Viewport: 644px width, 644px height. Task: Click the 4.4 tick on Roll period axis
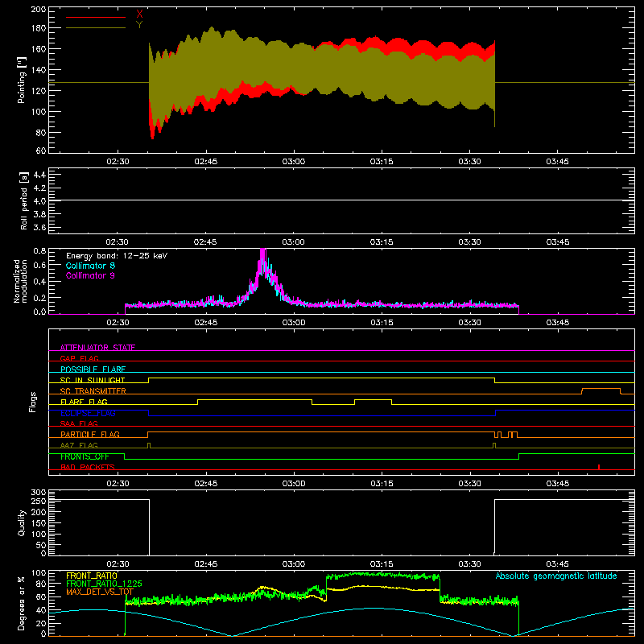[x=39, y=175]
